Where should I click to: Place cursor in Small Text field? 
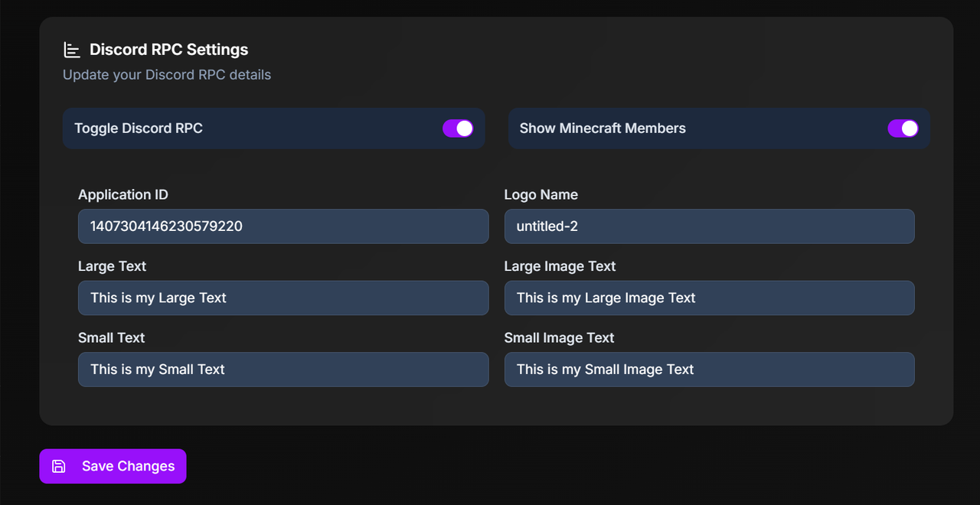283,370
